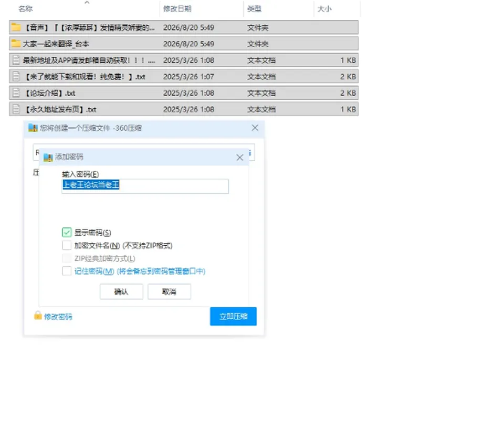Click text file icon for 最新地址及APP
Viewport: 504px width, 438px height.
pos(16,60)
